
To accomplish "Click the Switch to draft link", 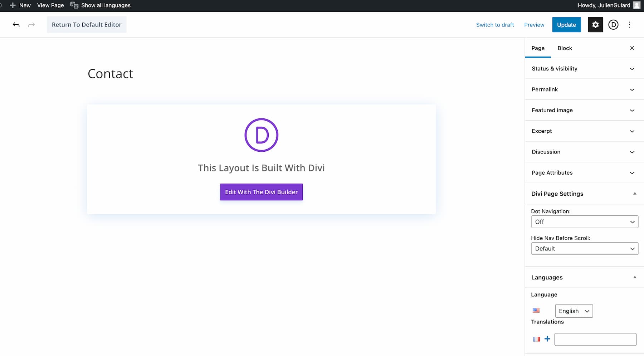I will (x=495, y=25).
